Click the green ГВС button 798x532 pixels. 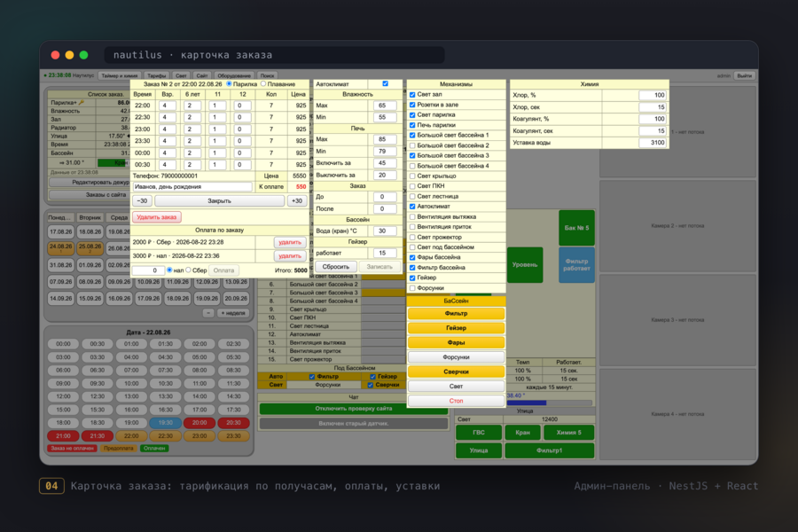(479, 433)
